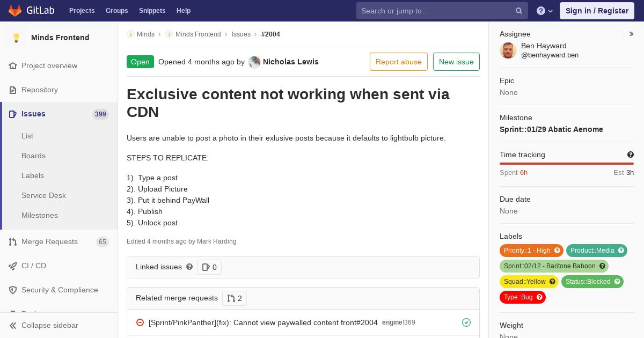This screenshot has width=644, height=338.
Task: Click the green Open status badge
Action: (x=140, y=62)
